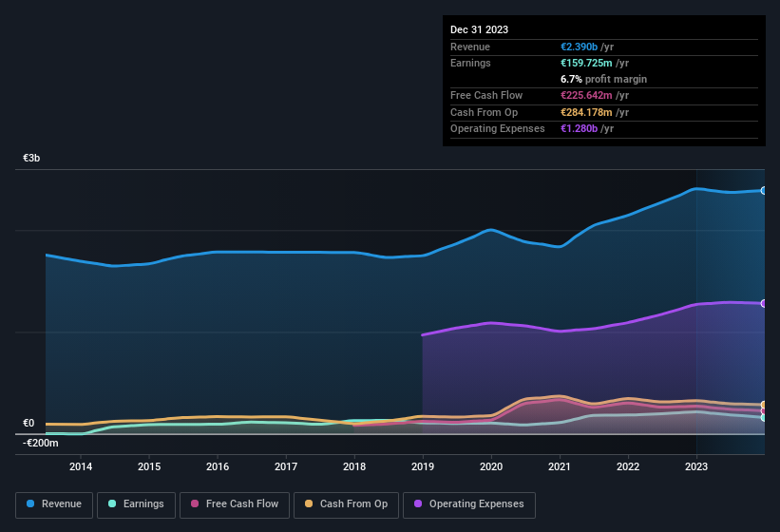Click the €3b y-axis label
780x532 pixels.
31,159
